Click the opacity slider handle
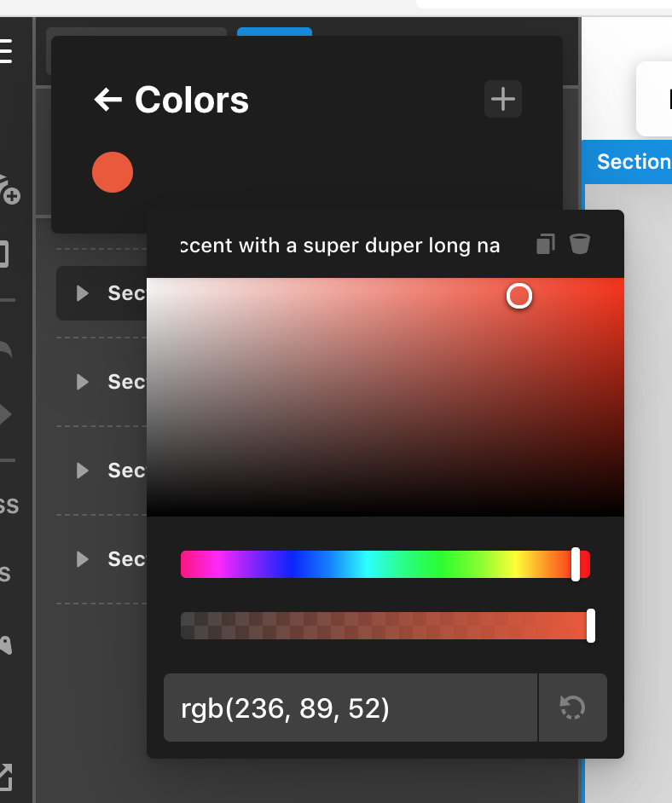 pos(590,626)
